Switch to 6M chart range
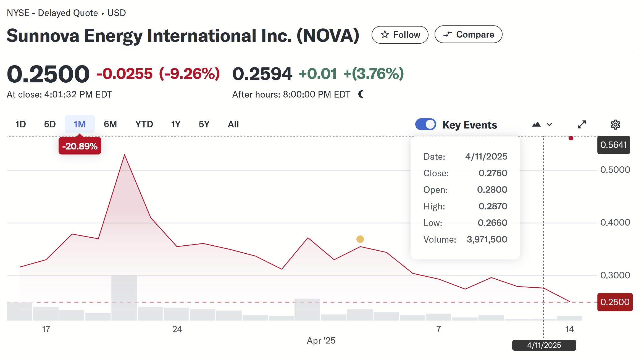This screenshot has width=644, height=357. coord(110,124)
